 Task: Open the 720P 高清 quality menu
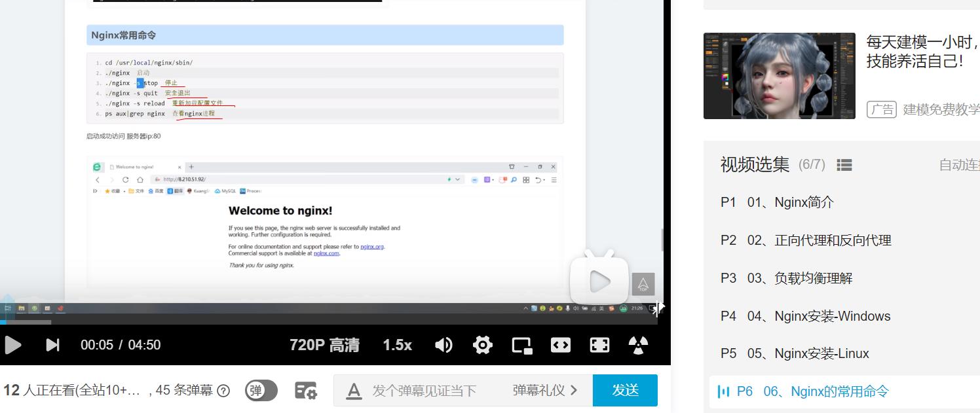click(x=324, y=345)
